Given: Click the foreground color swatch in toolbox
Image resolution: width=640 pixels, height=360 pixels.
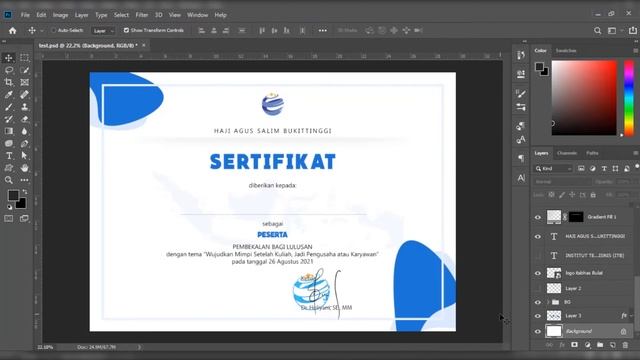Looking at the screenshot, I should point(12,195).
